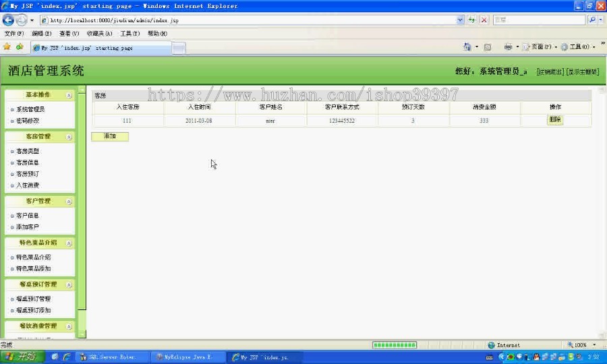
Task: Click the 注销退出 logout link
Action: (550, 72)
